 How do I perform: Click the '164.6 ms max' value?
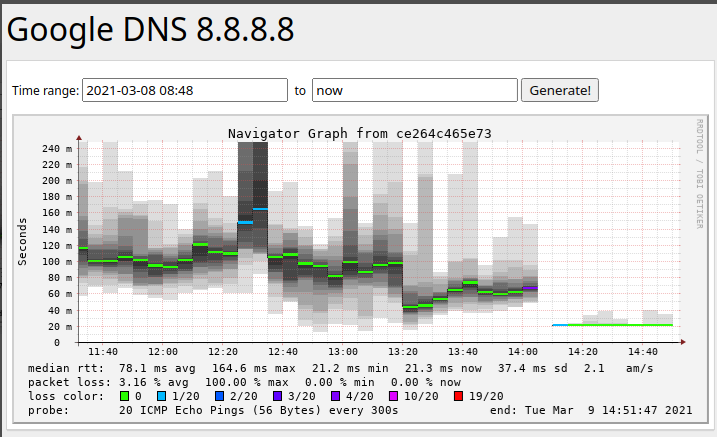[253, 368]
